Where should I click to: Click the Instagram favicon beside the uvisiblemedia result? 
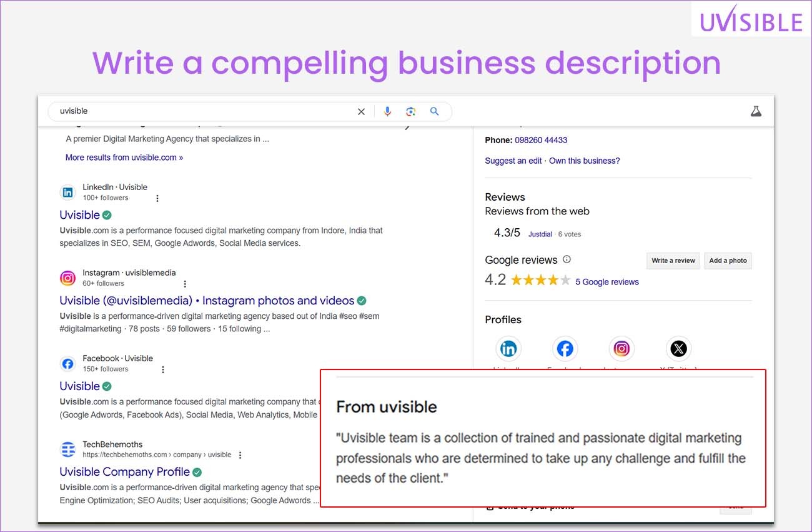[x=67, y=278]
